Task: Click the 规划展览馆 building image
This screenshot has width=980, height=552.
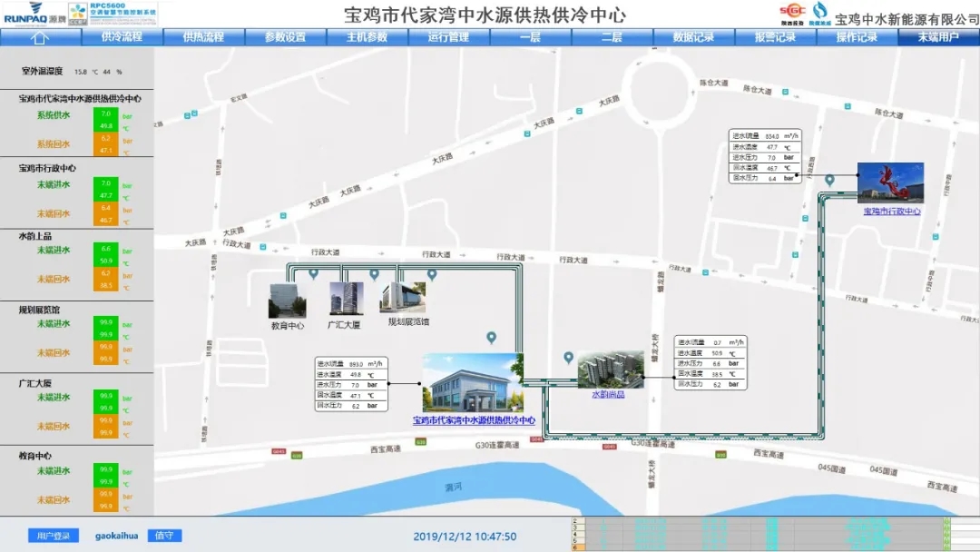Action: point(403,298)
